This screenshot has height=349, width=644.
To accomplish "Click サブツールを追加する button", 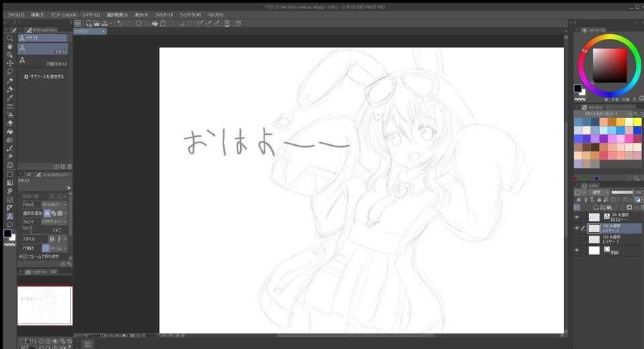I will pos(44,77).
